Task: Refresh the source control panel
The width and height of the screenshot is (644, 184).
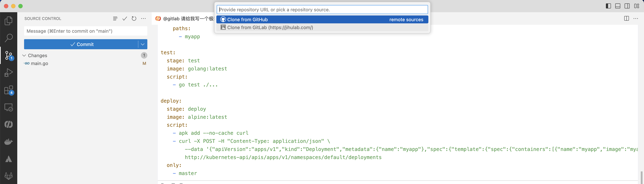Action: click(x=134, y=19)
